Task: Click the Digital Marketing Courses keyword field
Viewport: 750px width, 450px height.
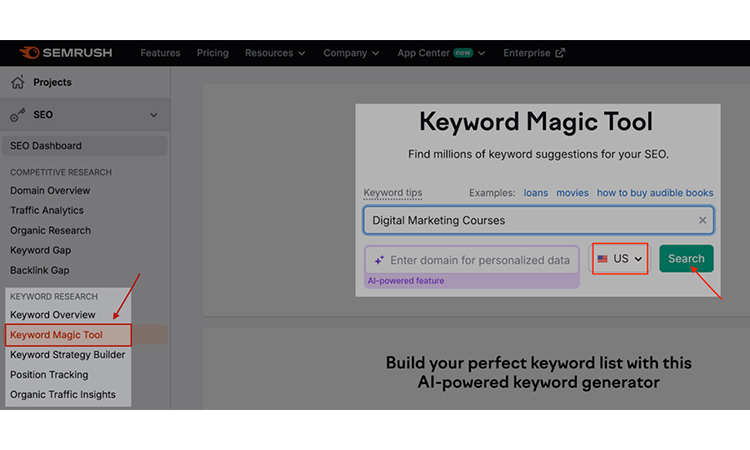Action: coord(539,220)
